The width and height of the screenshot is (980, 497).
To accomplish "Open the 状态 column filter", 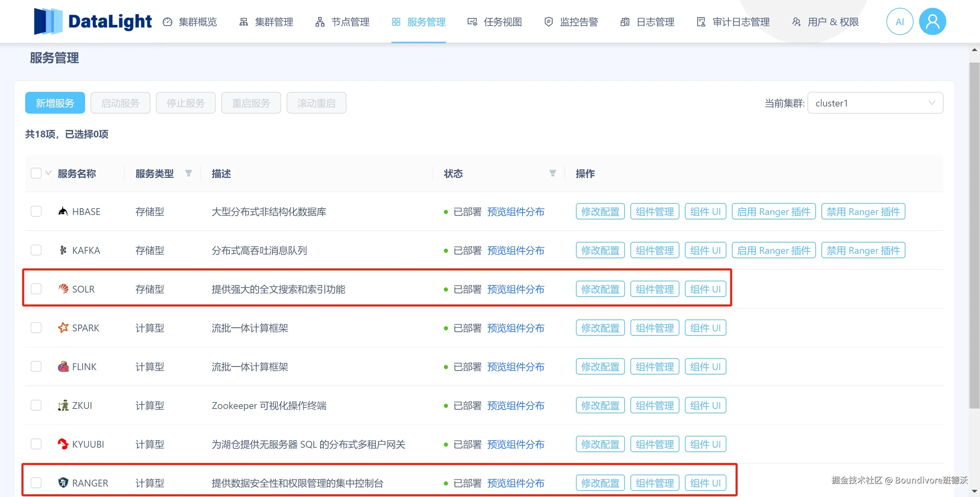I will coord(553,173).
